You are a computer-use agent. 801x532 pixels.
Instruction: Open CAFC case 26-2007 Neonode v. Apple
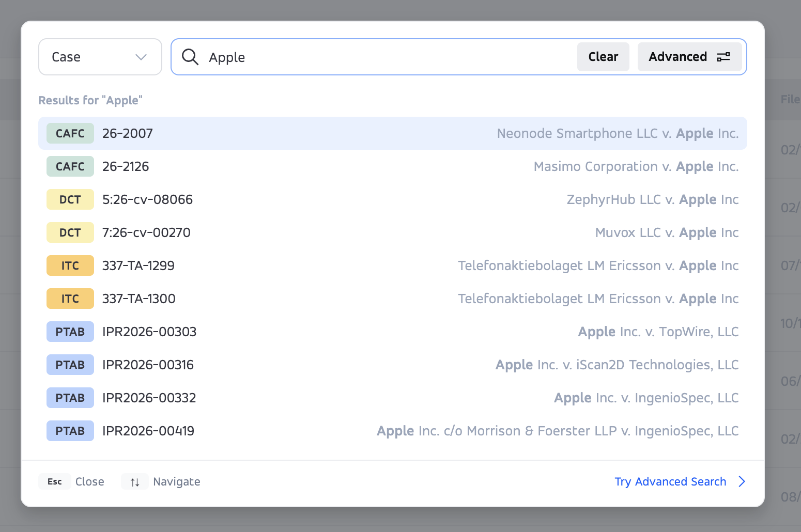[x=393, y=133]
